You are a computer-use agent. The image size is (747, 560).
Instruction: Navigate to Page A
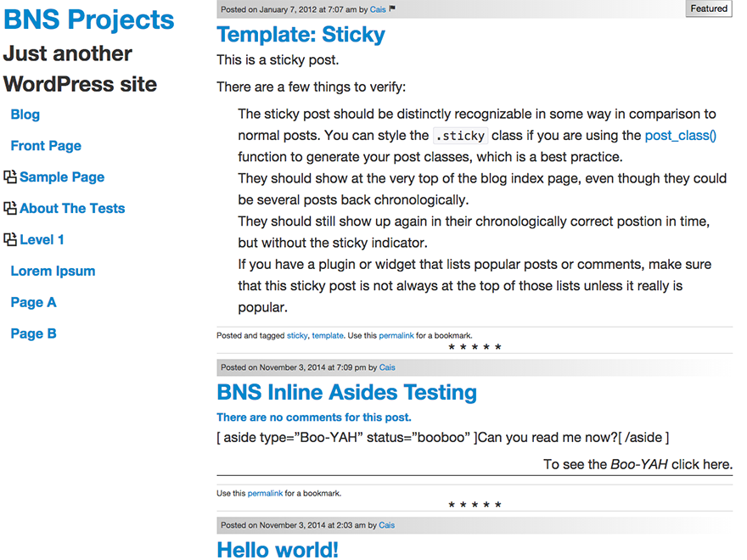[x=33, y=303]
